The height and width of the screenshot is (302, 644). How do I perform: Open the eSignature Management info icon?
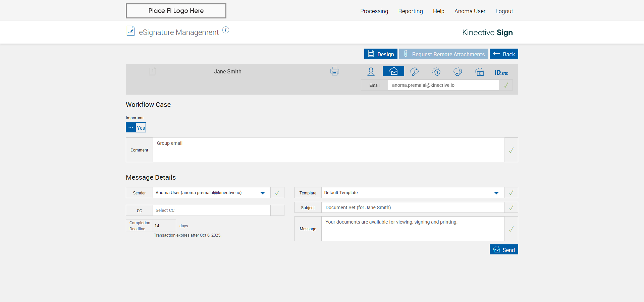click(x=226, y=30)
